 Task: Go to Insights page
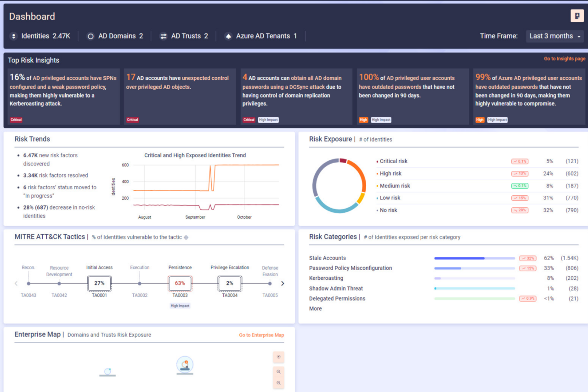[565, 59]
